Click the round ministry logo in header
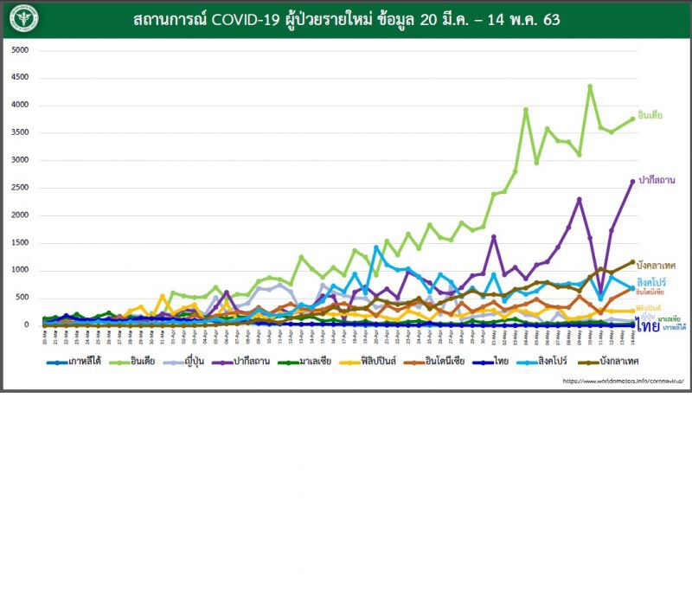 coord(24,18)
